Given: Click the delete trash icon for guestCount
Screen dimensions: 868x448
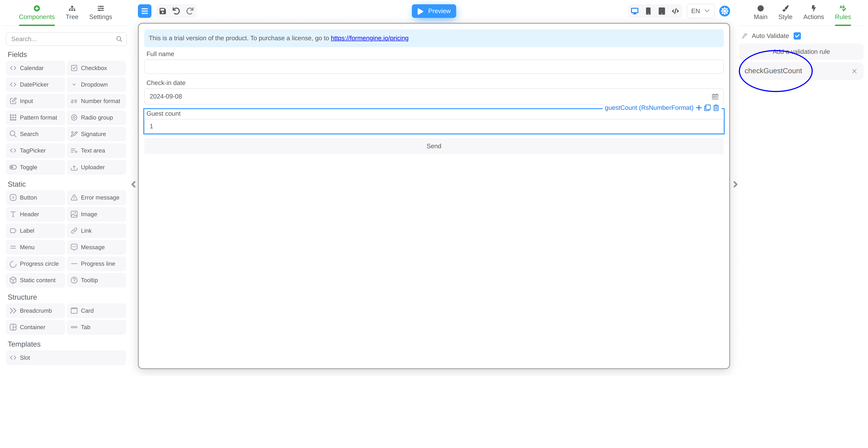Looking at the screenshot, I should tap(716, 108).
